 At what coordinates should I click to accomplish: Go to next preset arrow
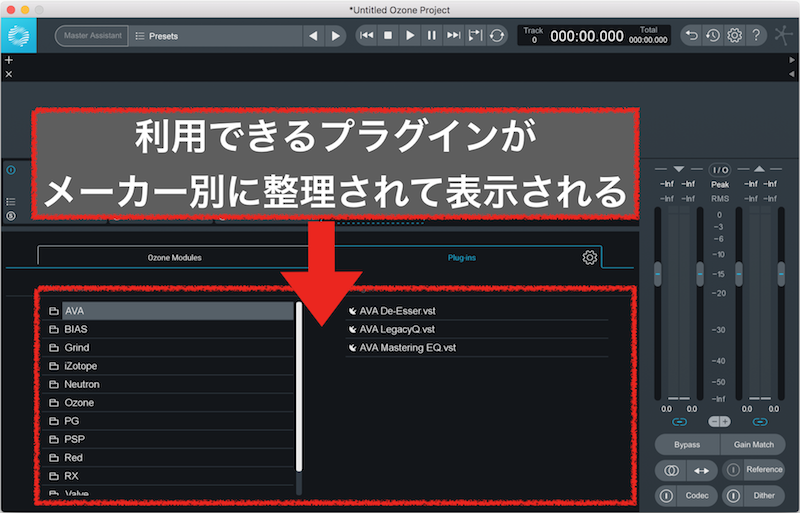click(x=335, y=36)
